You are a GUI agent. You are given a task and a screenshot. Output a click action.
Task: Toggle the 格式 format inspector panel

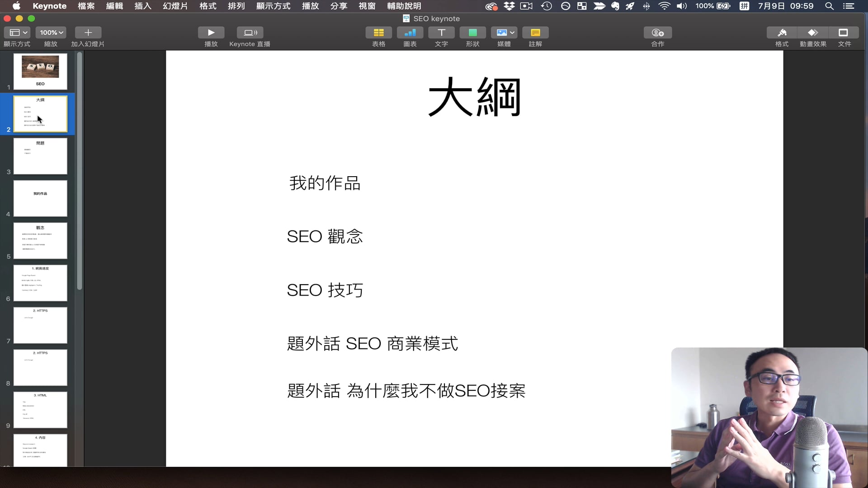782,33
